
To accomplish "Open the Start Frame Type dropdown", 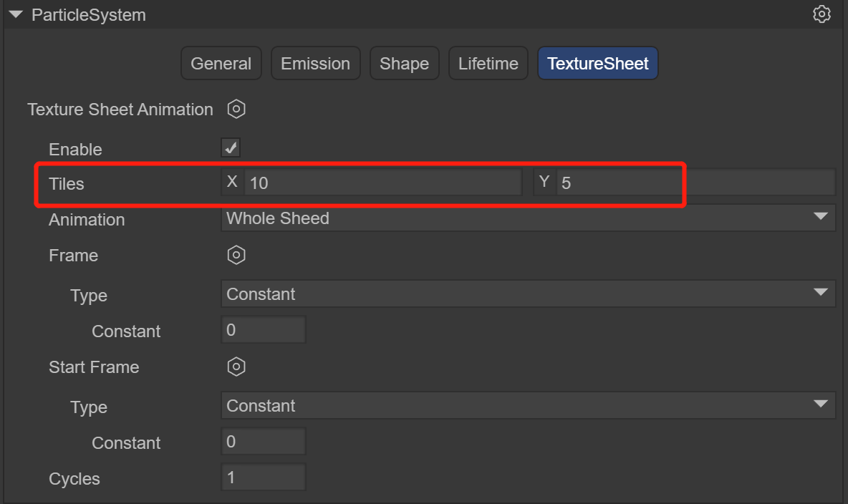I will [x=528, y=406].
